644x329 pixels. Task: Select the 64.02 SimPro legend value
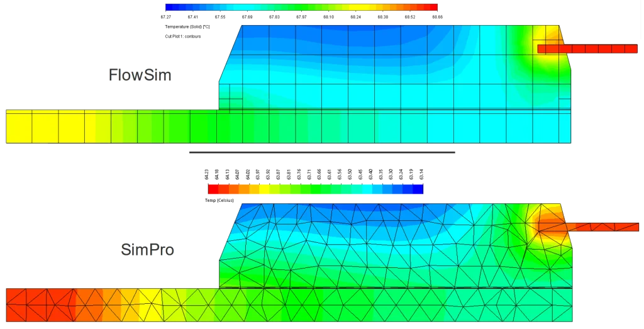click(248, 174)
